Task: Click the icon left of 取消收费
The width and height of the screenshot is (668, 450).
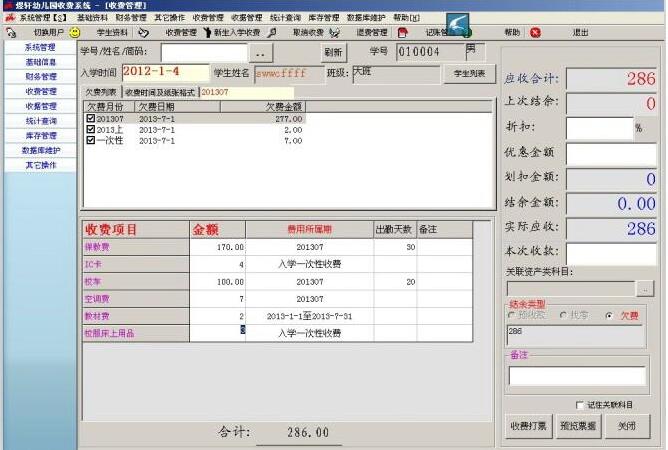Action: (271, 32)
